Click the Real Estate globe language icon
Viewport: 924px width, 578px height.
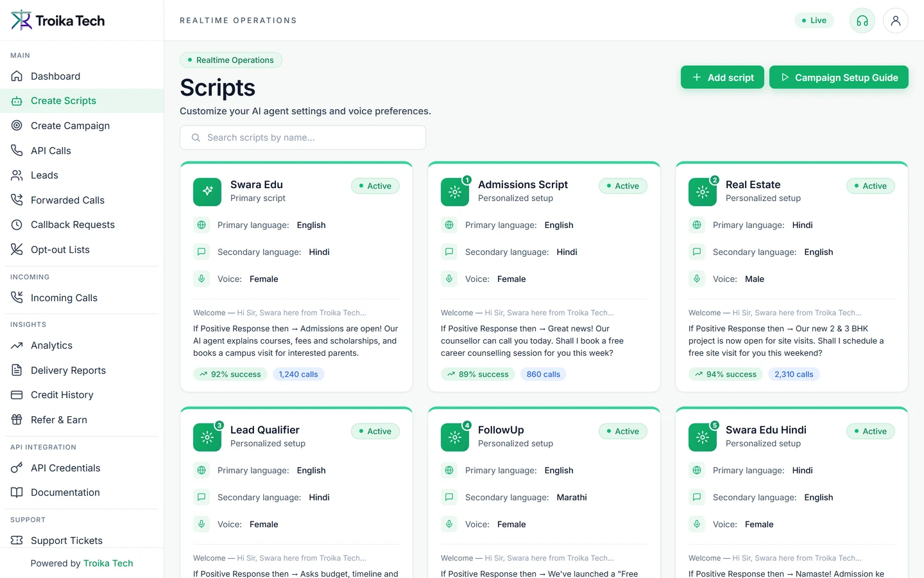(697, 225)
